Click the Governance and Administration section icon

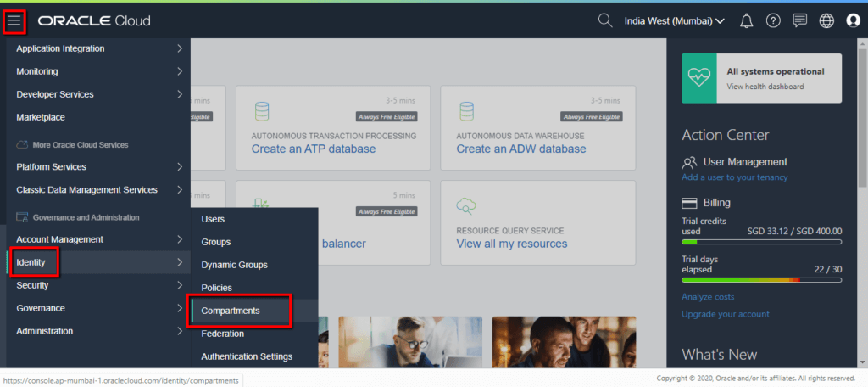[22, 217]
